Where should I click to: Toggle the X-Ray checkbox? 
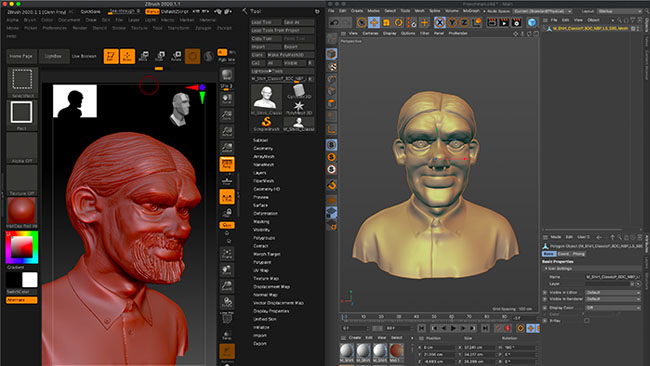(x=587, y=320)
